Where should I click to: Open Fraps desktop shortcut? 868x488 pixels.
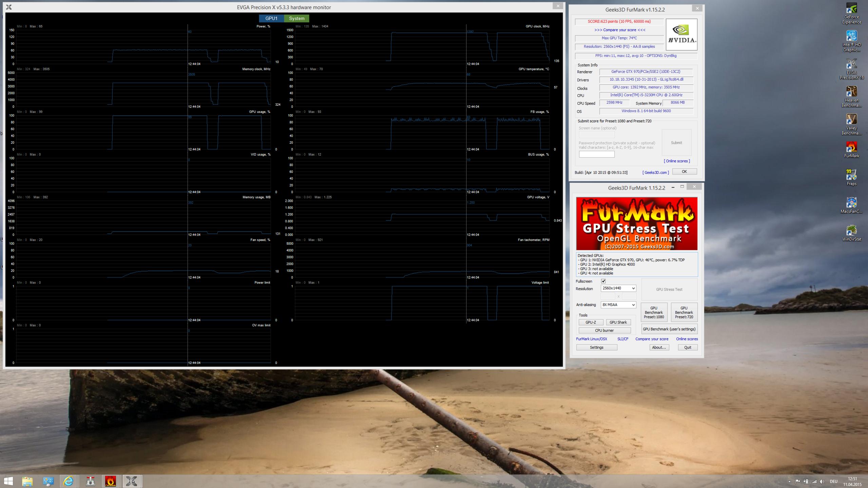coord(851,177)
